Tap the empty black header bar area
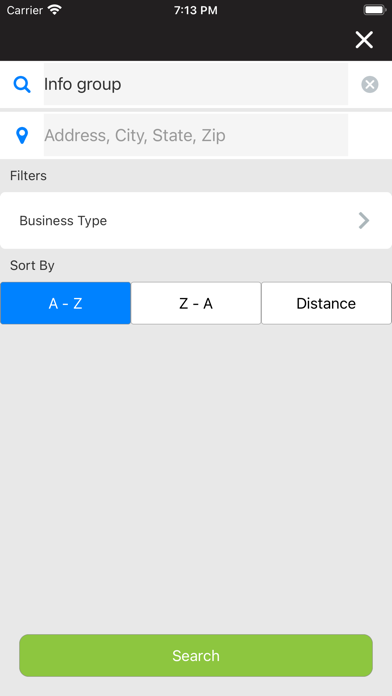This screenshot has height=696, width=392. 178,40
